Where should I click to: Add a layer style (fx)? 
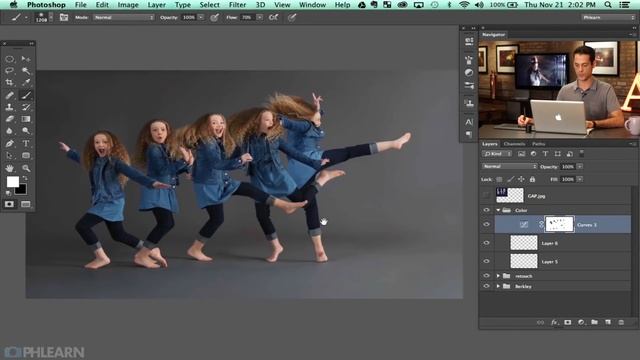pos(554,322)
